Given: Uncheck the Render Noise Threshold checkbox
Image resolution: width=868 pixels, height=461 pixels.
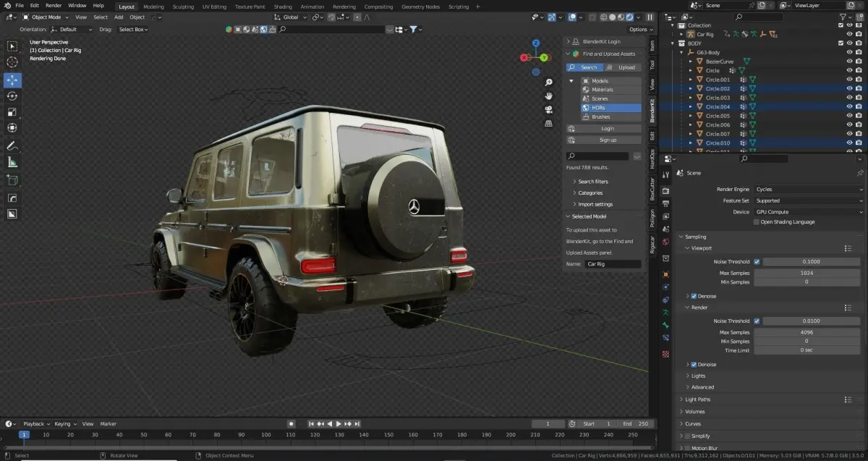Looking at the screenshot, I should click(757, 321).
